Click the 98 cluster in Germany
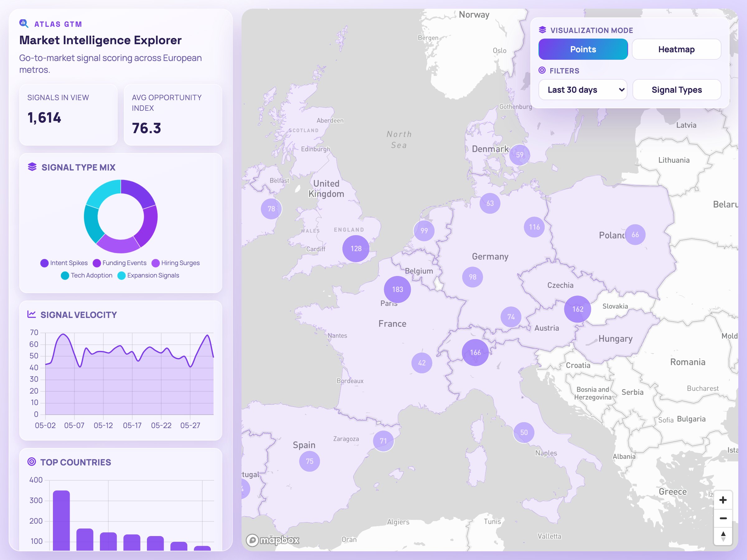747x560 pixels. pyautogui.click(x=472, y=277)
